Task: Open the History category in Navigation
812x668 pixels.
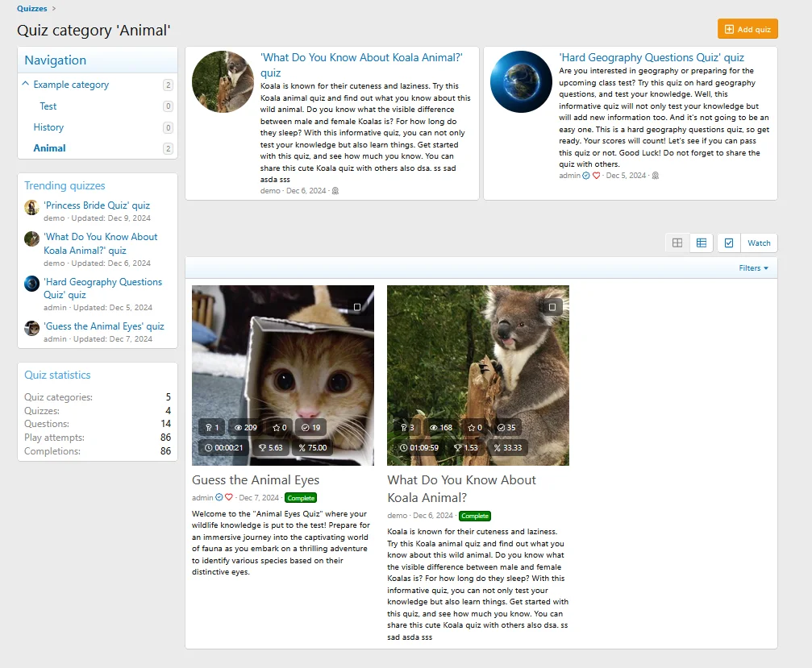Action: (x=48, y=127)
